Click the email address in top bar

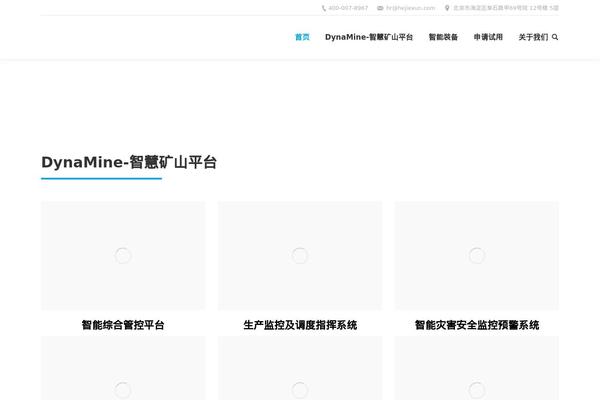click(x=410, y=8)
